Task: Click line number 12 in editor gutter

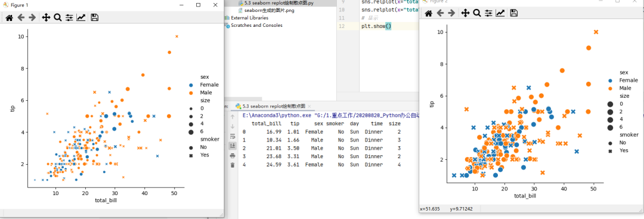Action: 342,26
